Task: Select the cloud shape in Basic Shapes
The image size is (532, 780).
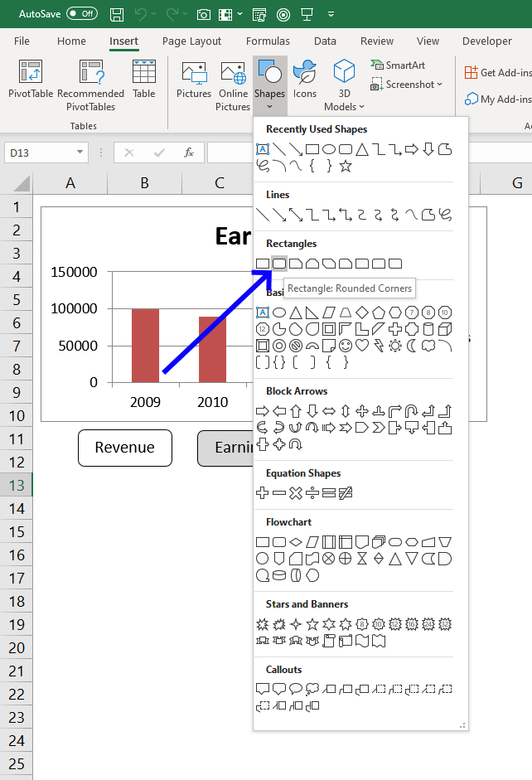Action: pos(428,345)
